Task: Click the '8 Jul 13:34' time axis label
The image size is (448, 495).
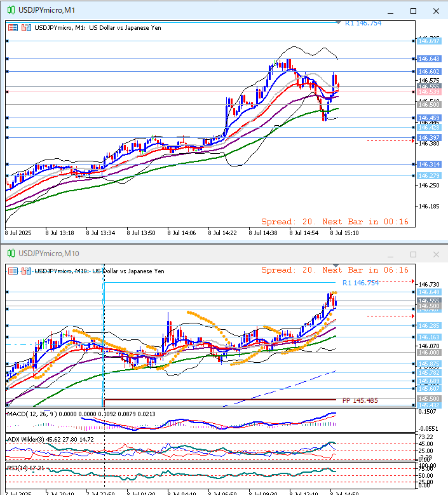Action: (x=100, y=233)
